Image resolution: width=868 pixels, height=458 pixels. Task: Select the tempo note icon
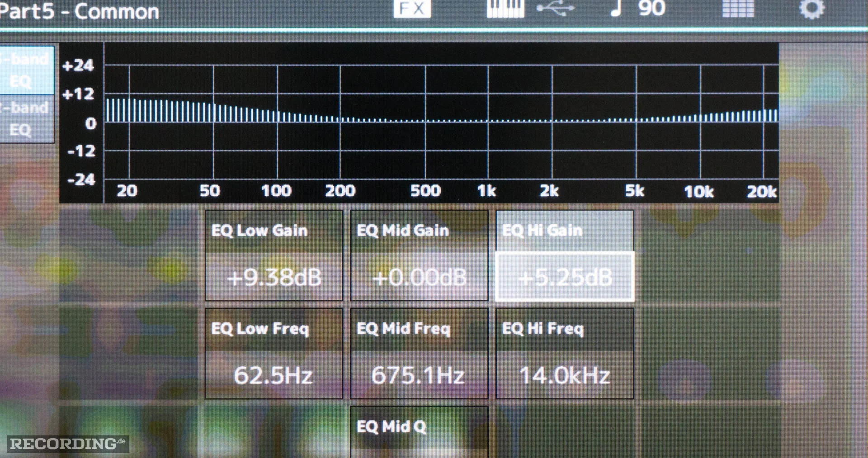(x=617, y=8)
